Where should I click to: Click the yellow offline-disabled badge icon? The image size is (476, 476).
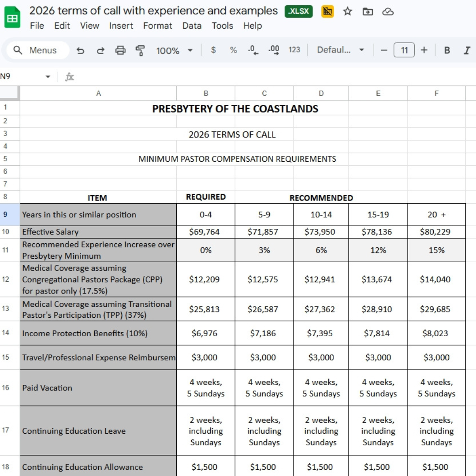click(x=327, y=11)
